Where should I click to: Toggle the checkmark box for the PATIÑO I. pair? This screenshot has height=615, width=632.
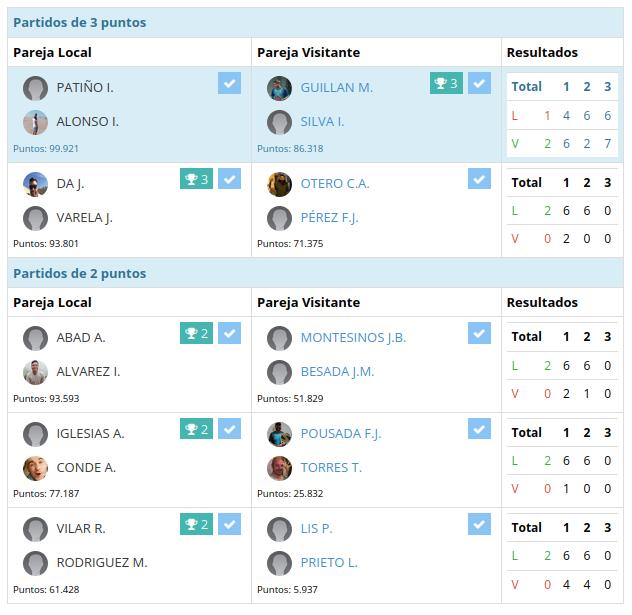[229, 83]
